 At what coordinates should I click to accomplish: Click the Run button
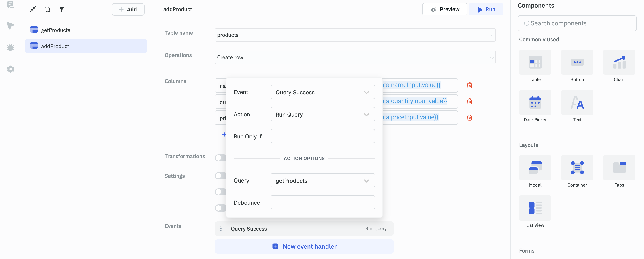(x=486, y=9)
